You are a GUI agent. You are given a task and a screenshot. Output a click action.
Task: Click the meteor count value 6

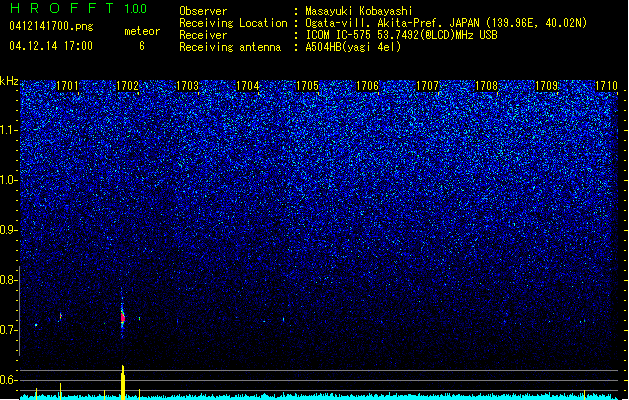(142, 46)
